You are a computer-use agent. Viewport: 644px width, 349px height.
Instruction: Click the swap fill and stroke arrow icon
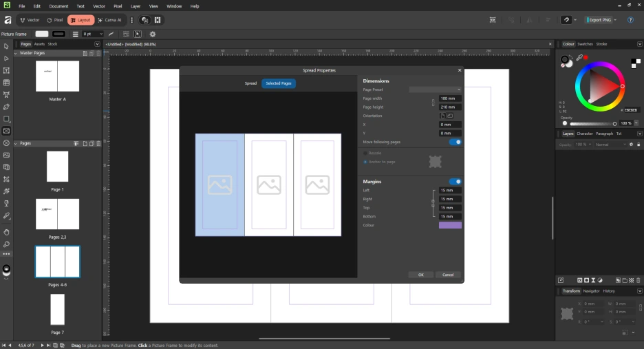tap(571, 57)
